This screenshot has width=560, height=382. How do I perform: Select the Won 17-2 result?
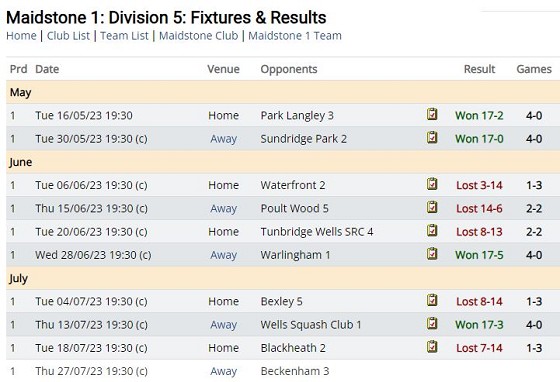coord(479,116)
